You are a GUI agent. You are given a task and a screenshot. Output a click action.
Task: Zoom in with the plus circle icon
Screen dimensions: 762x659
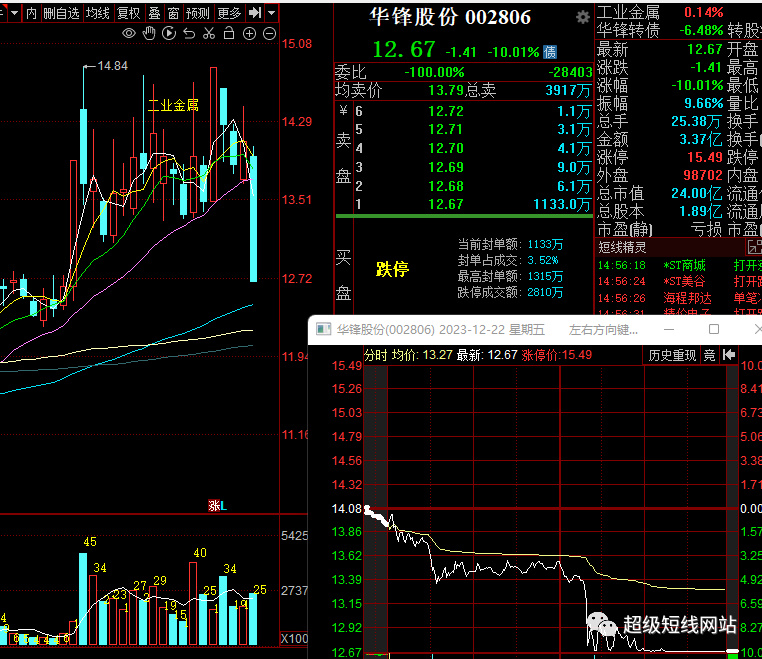pos(249,34)
